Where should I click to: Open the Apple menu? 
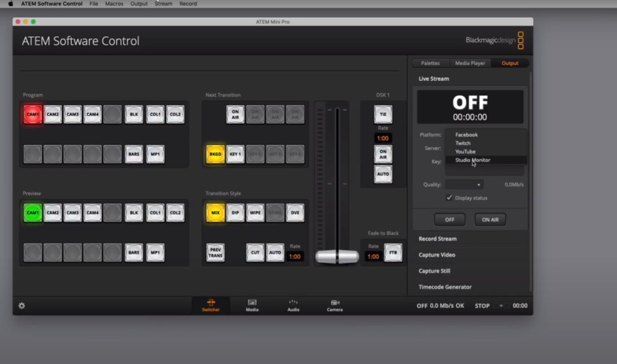click(x=11, y=3)
